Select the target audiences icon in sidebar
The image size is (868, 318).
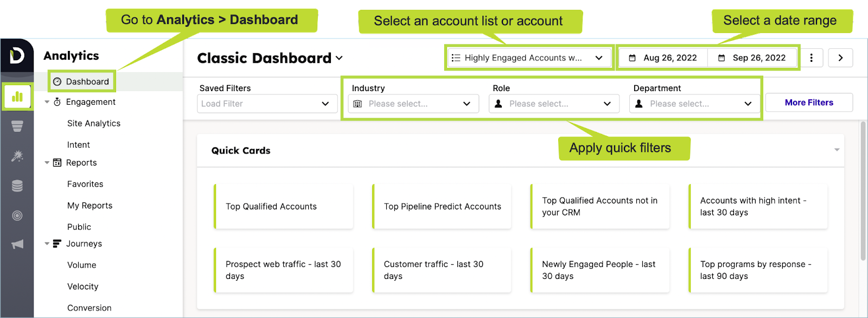click(17, 215)
